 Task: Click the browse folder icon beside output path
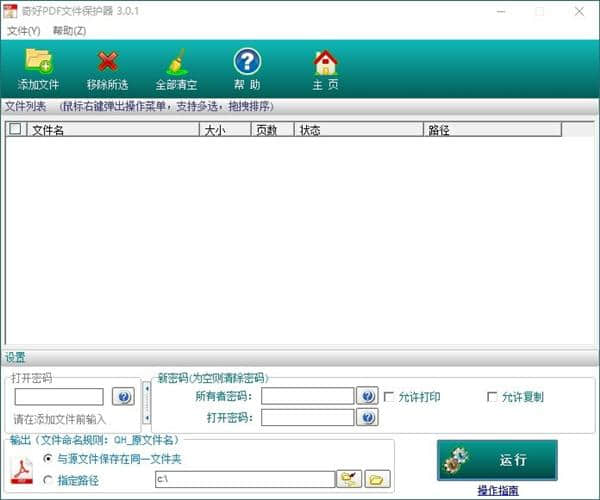(x=377, y=479)
